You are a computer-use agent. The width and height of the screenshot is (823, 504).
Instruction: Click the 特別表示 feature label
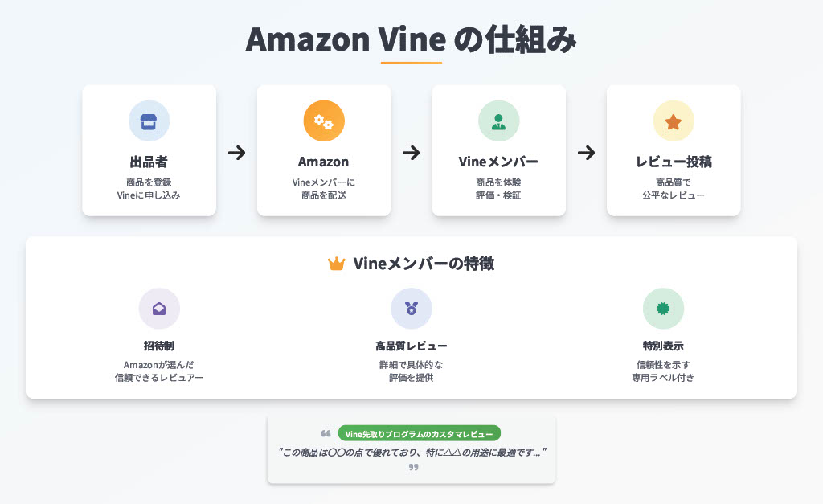[x=663, y=346]
